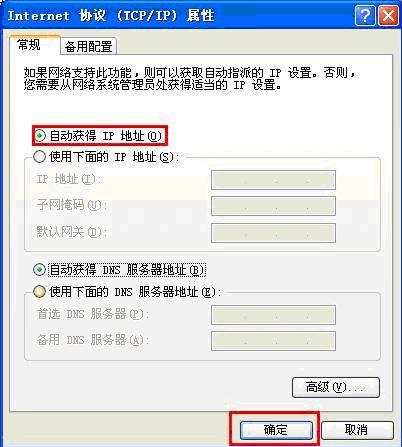Click the question mark help icon
Screen dimensions: 402x447
pos(365,16)
